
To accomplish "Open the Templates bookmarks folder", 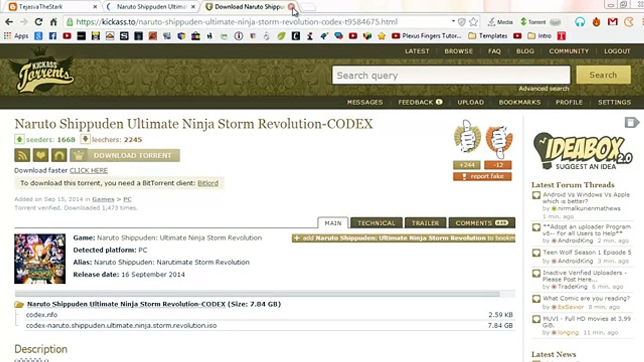I will (488, 36).
